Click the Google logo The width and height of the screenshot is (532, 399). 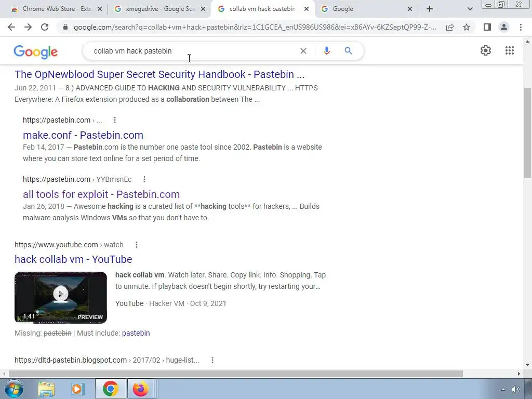point(36,52)
